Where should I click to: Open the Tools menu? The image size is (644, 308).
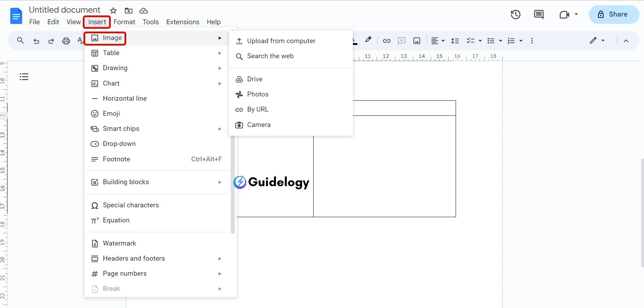150,22
